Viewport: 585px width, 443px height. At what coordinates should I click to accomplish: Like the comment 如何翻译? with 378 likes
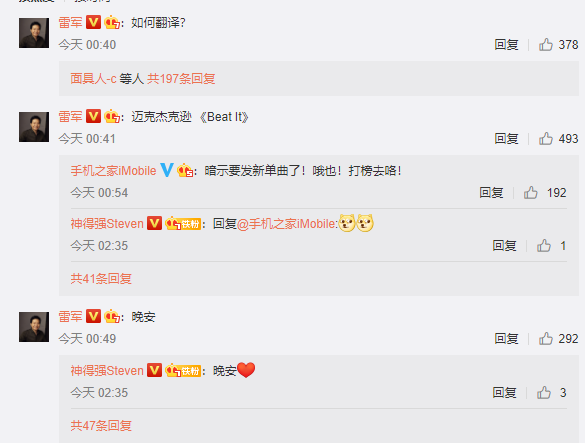click(545, 45)
